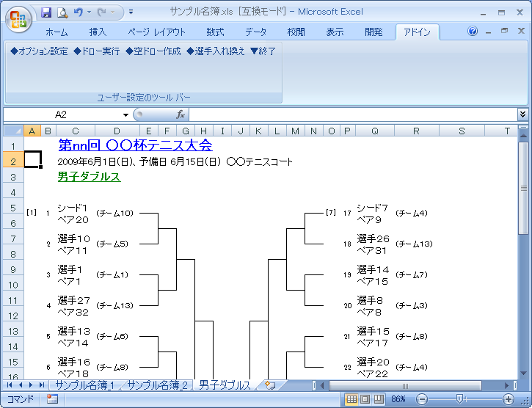Open the データ ribbon tab
The width and height of the screenshot is (532, 408).
tap(256, 32)
